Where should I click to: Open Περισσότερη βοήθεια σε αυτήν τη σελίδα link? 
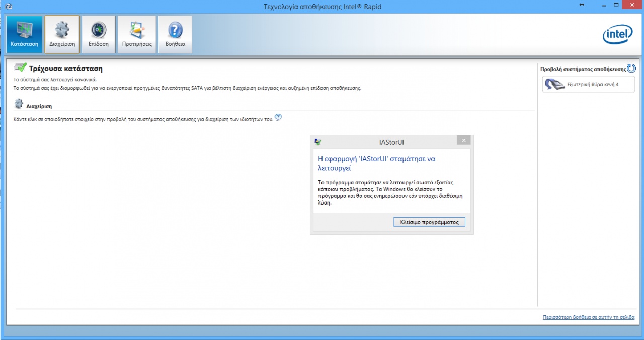[589, 317]
